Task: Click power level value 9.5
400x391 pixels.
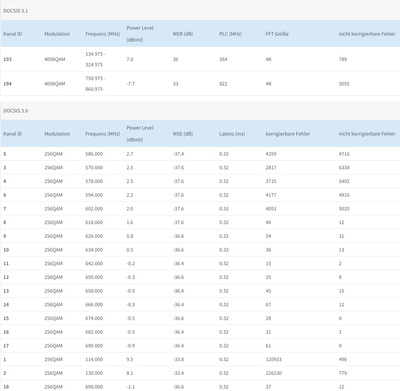Action: click(130, 359)
